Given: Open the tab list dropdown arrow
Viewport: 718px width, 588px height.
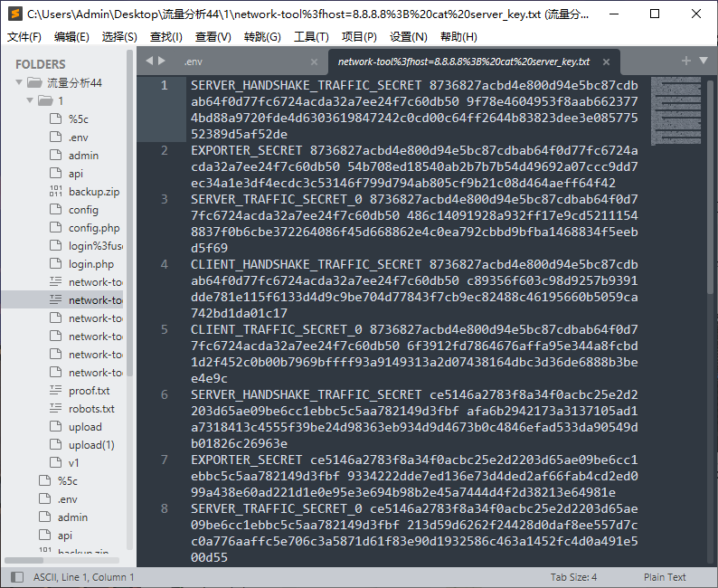Looking at the screenshot, I should click(x=704, y=61).
